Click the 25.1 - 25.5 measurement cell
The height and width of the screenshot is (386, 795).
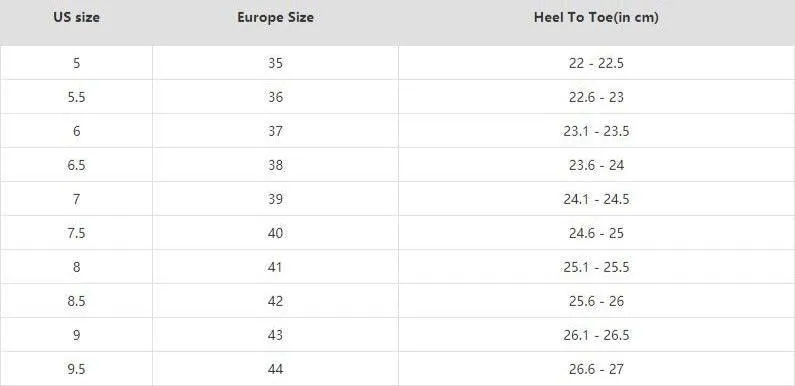coord(596,267)
